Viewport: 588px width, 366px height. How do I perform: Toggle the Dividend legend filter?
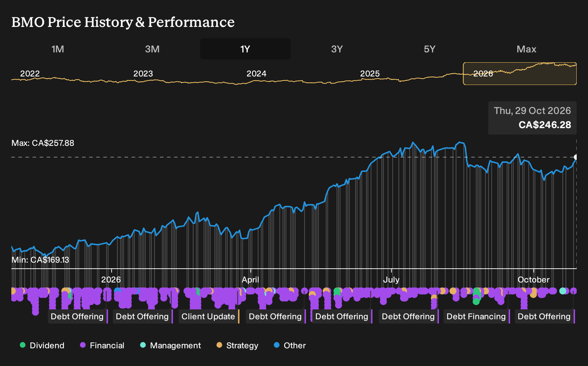pos(42,345)
